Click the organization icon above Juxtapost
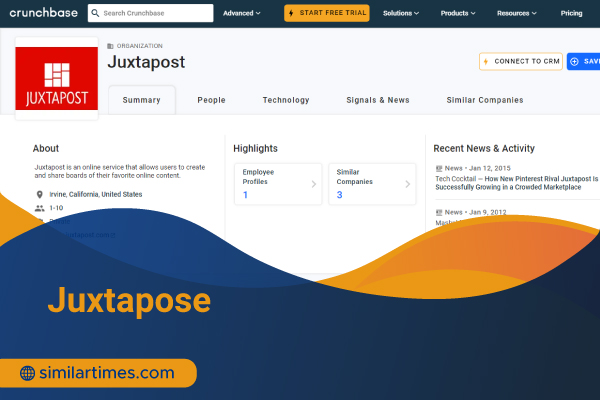The height and width of the screenshot is (400, 600). coord(110,46)
